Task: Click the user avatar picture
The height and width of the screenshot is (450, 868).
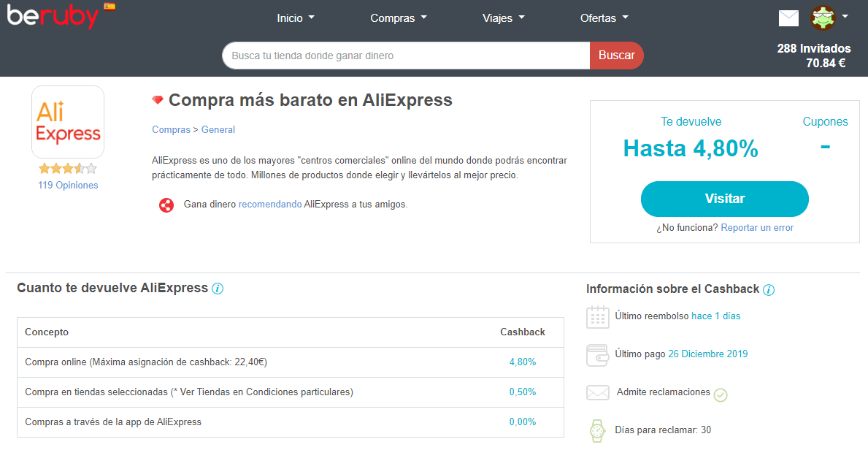Action: (x=823, y=18)
